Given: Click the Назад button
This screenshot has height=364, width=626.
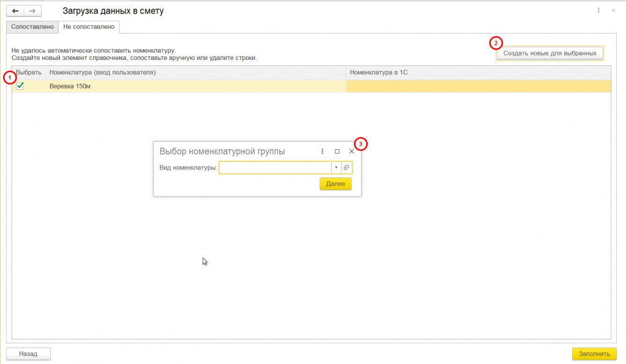Looking at the screenshot, I should (x=28, y=354).
